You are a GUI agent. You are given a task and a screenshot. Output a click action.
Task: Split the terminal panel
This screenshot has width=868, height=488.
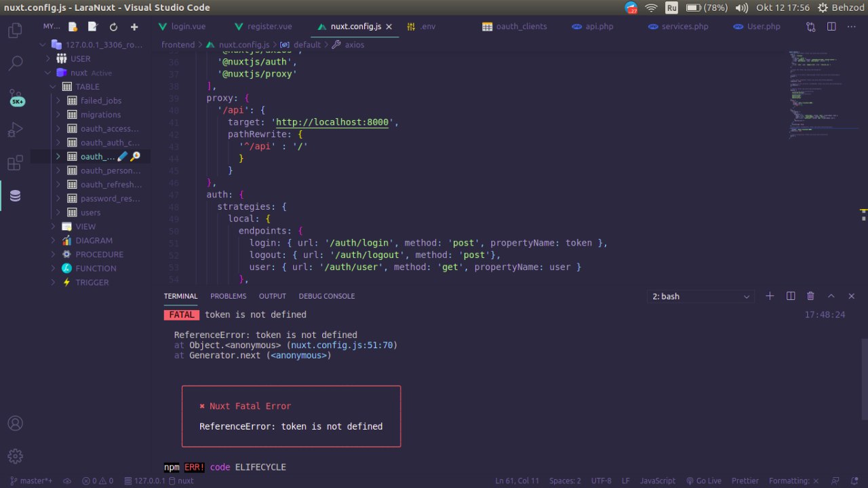click(790, 296)
